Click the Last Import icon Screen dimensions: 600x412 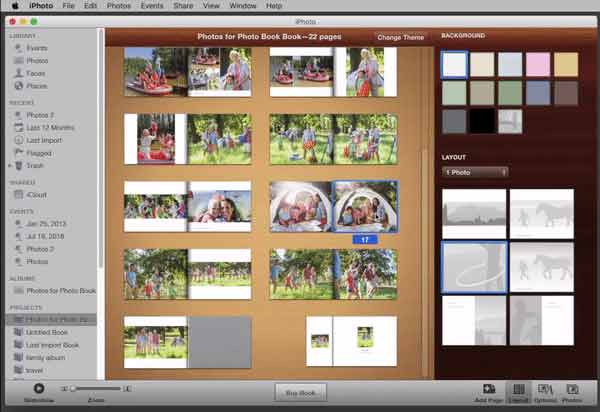[x=18, y=140]
